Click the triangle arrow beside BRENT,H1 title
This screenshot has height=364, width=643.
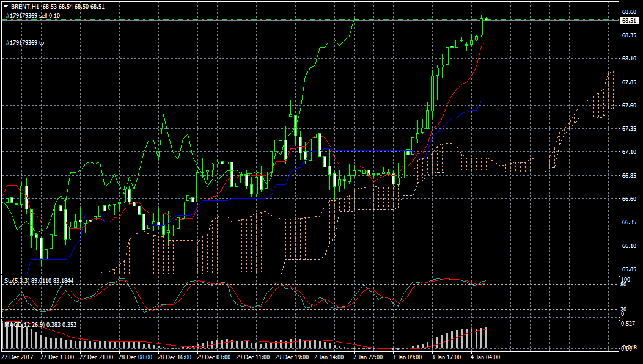point(6,7)
